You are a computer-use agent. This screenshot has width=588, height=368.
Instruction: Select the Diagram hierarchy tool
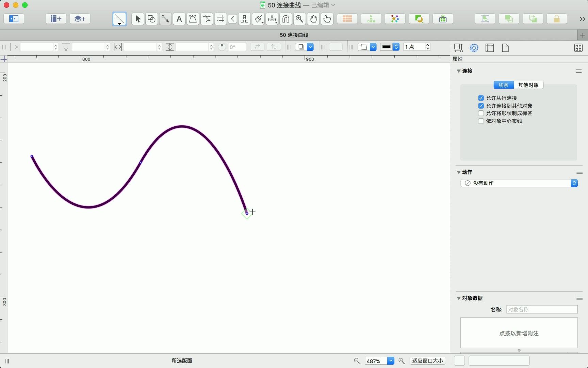point(244,19)
